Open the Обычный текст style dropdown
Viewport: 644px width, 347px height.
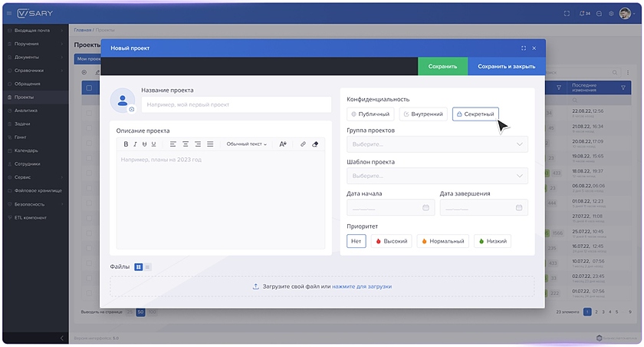click(x=246, y=144)
